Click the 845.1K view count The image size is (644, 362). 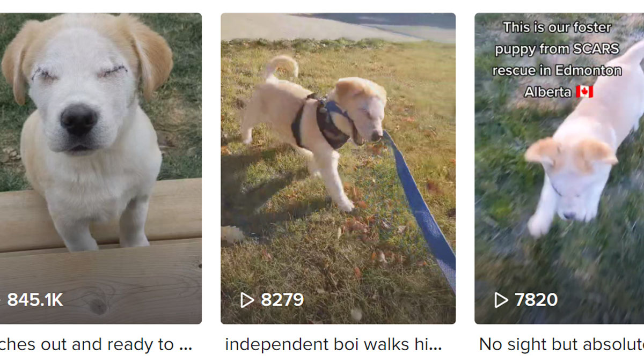(x=35, y=300)
